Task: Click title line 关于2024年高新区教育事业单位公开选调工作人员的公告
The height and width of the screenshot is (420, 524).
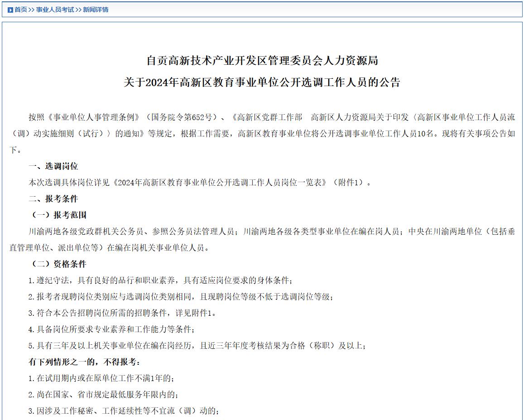Action: (262, 82)
